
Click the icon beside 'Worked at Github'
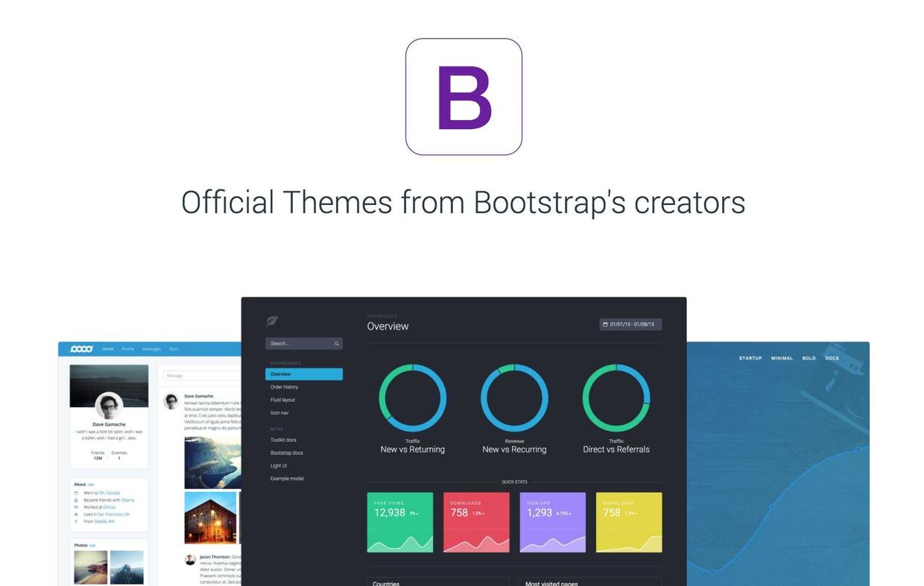coord(76,507)
